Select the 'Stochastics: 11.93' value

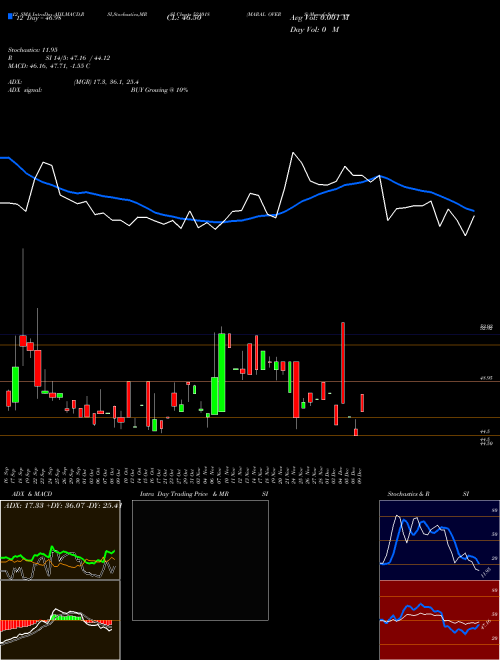(x=32, y=51)
